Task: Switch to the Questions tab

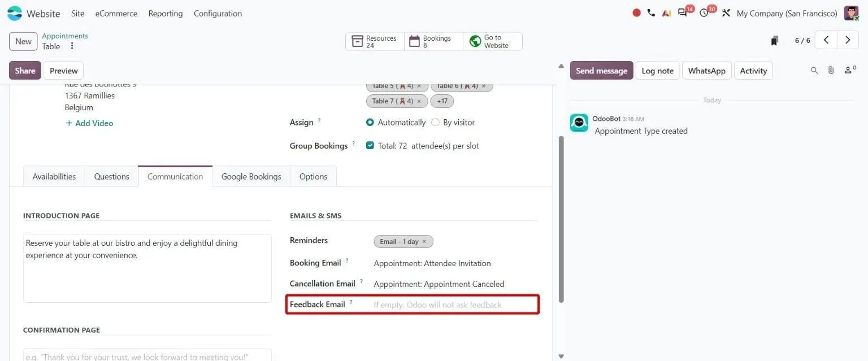Action: (x=112, y=176)
